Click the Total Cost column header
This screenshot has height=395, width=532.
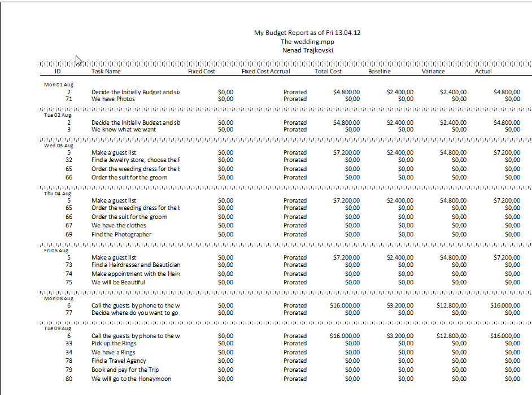click(x=328, y=71)
